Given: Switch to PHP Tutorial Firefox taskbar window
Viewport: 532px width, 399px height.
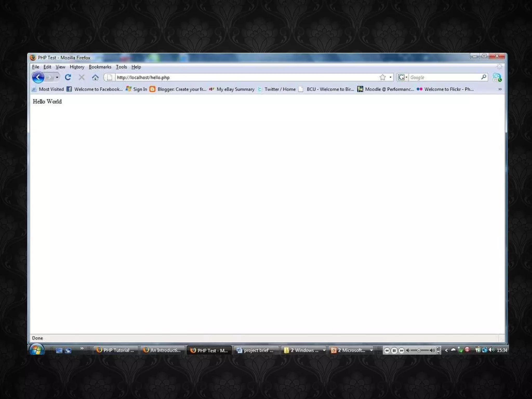Looking at the screenshot, I should coord(116,350).
